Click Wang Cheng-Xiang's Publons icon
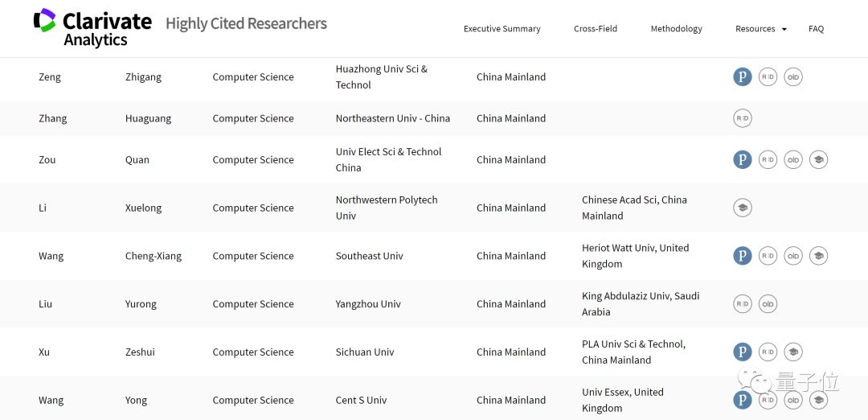868x420 pixels. tap(743, 256)
